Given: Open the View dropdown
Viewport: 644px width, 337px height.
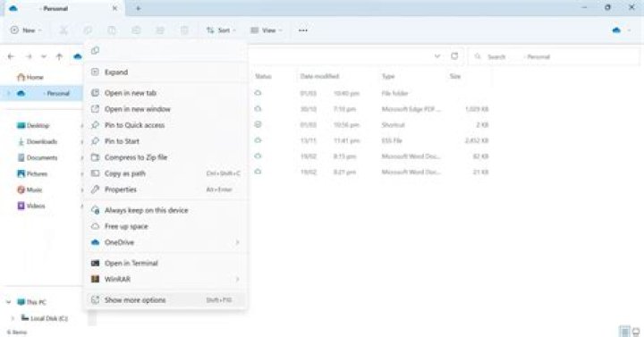Looking at the screenshot, I should click(267, 30).
